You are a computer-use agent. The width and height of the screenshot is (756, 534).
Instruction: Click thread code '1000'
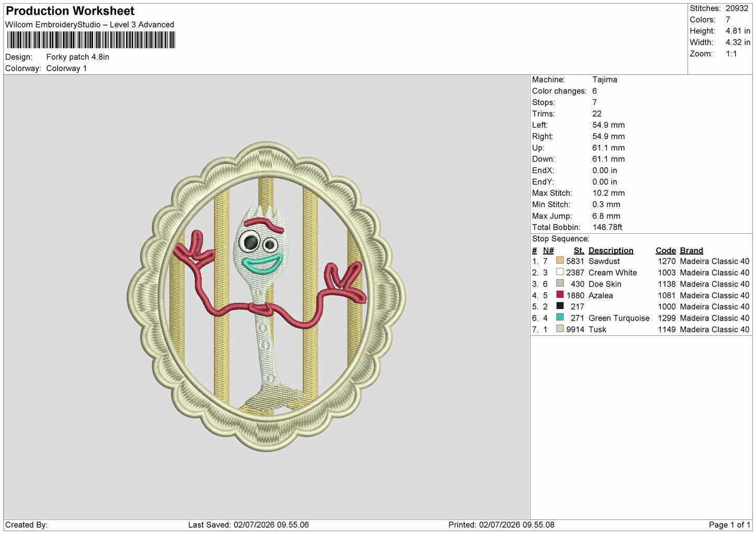coord(667,306)
